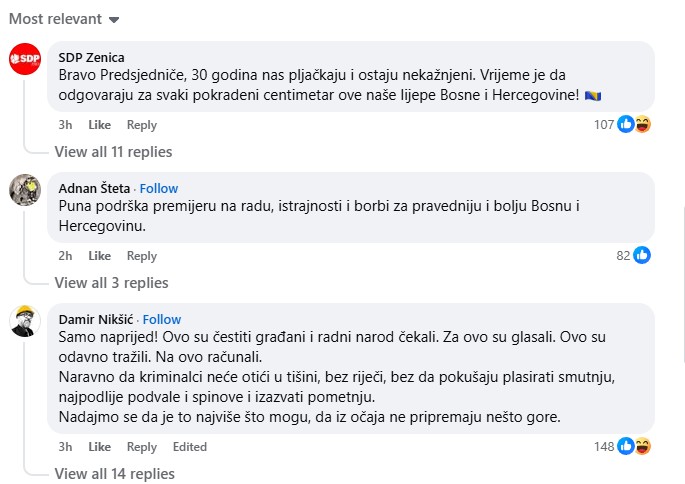Open like reaction on Adnan Šteta's comment

641,255
